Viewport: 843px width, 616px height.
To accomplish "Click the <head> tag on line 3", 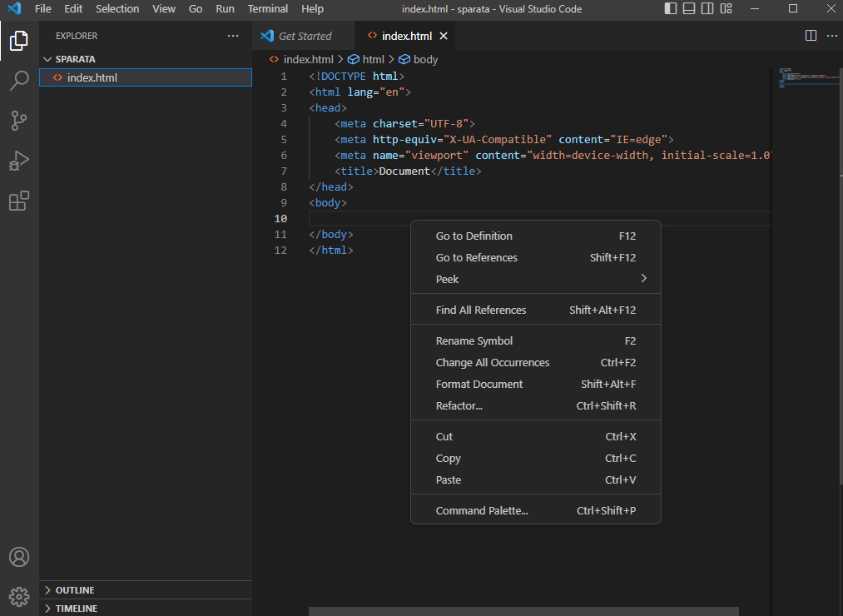I will pyautogui.click(x=327, y=107).
